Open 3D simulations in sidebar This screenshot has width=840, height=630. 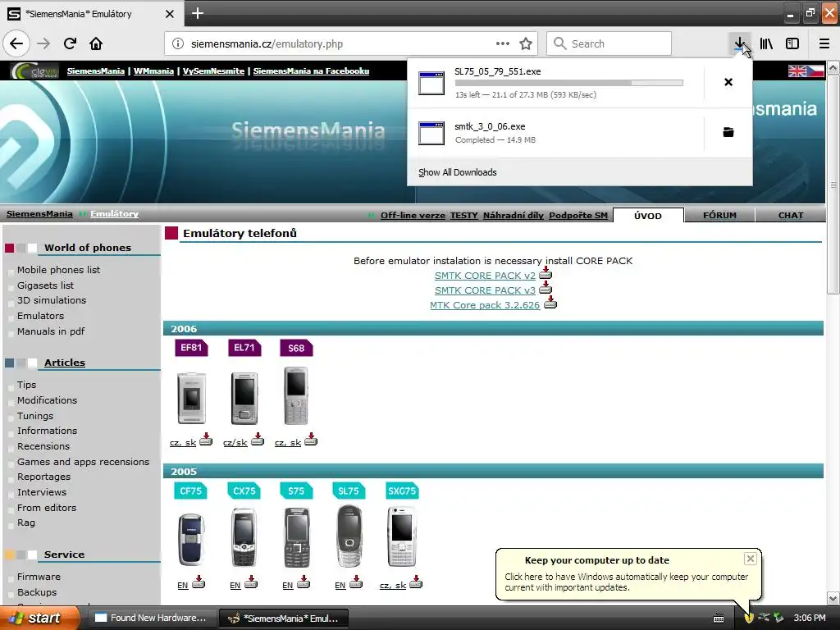pos(52,300)
